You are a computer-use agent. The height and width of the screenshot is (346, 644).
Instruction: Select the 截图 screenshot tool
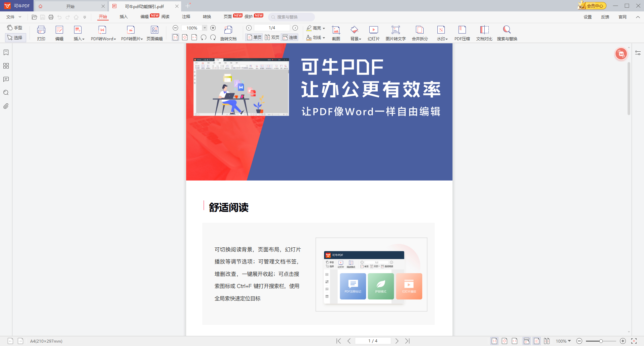tap(336, 33)
